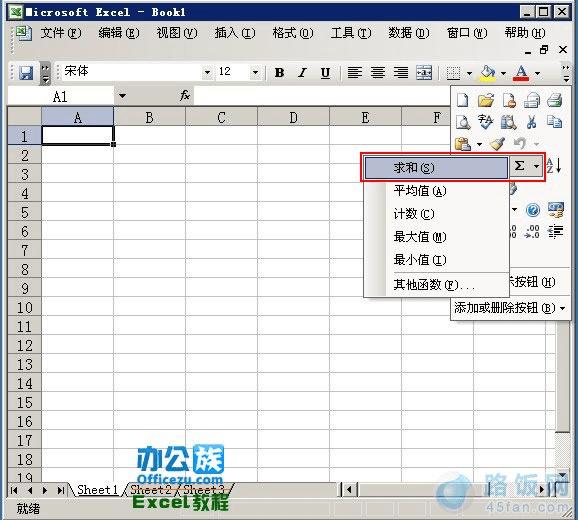578x520 pixels.
Task: Switch to the Sheet2 tab
Action: (151, 490)
